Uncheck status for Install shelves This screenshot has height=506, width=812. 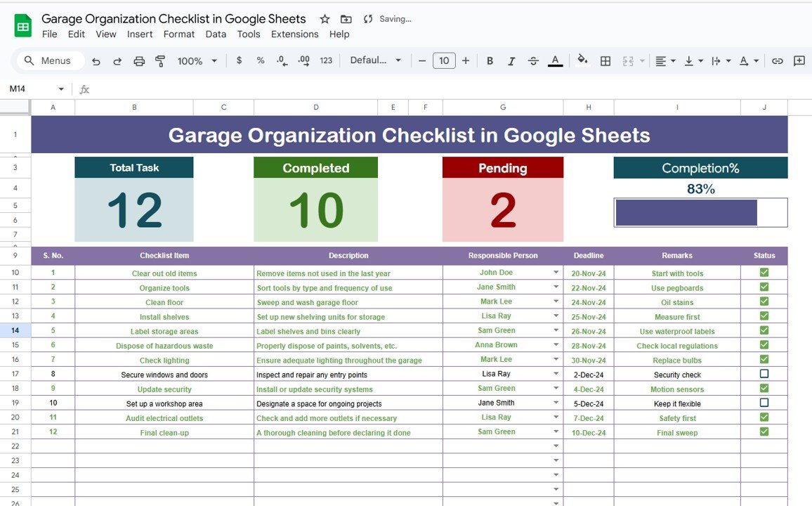764,316
